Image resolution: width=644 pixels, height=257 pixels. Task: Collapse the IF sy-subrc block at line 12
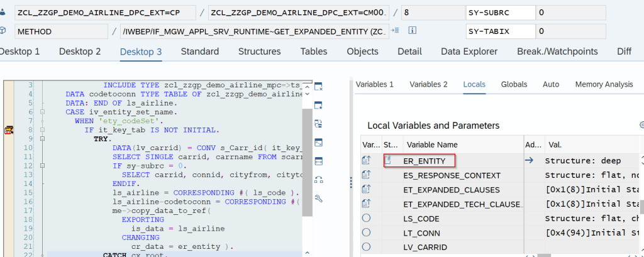42,166
